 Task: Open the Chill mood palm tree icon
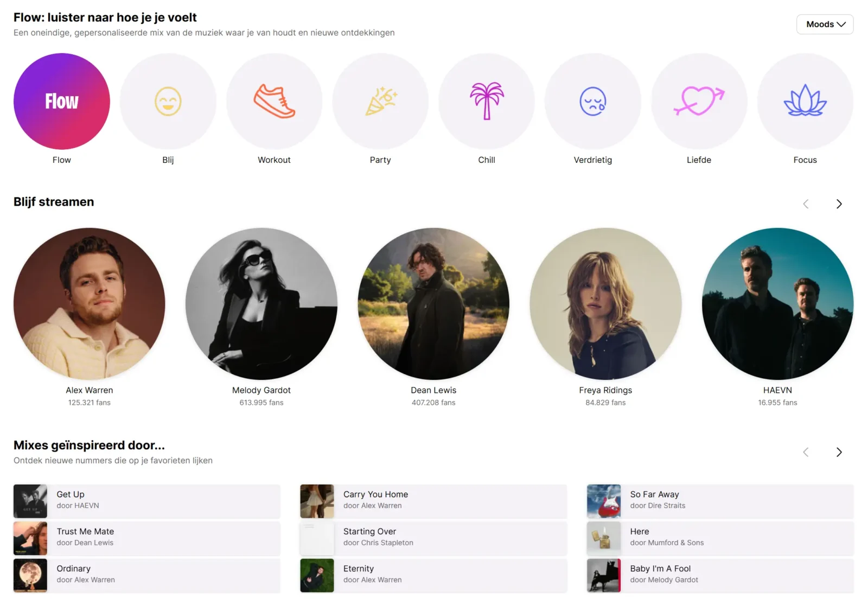tap(487, 101)
